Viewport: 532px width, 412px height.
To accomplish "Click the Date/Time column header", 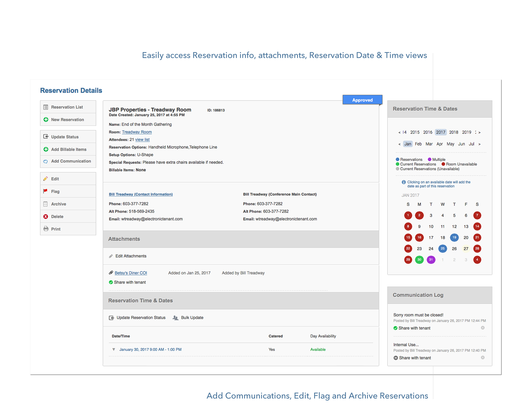I will pos(121,336).
